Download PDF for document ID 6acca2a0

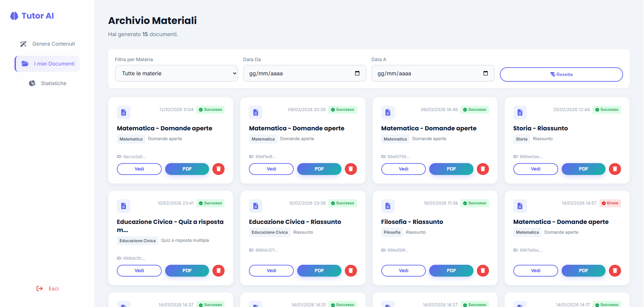[x=187, y=169]
